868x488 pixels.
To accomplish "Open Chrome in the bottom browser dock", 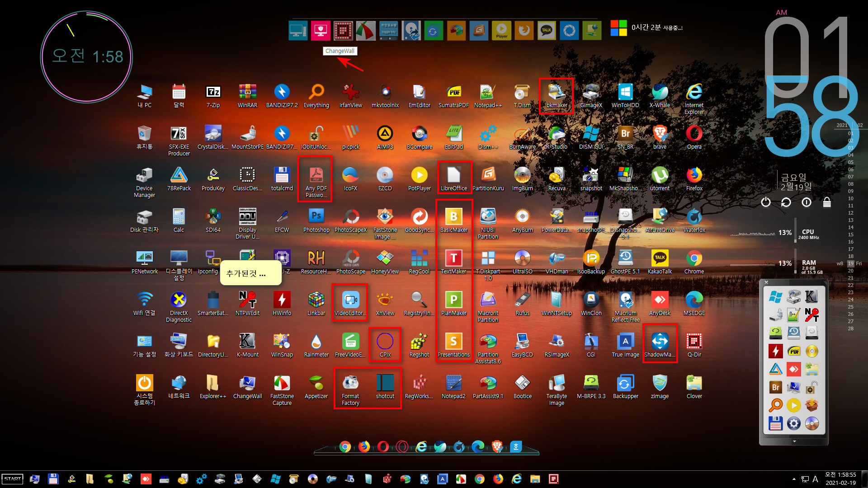I will tap(345, 447).
